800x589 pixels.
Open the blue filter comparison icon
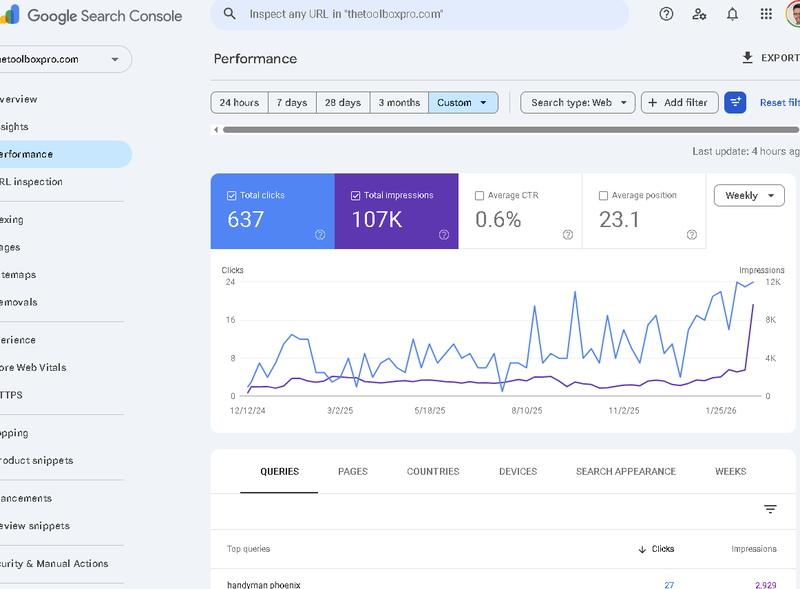[735, 102]
